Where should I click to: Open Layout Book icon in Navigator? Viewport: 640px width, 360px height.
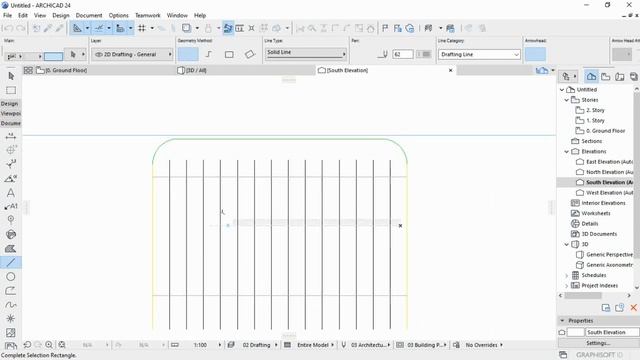coord(620,76)
